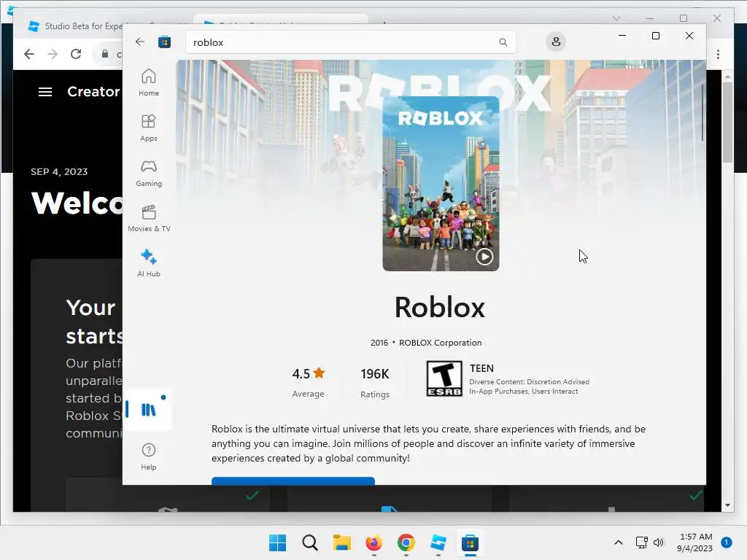Open Firefox from taskbar
This screenshot has height=560, width=747.
pos(374,542)
